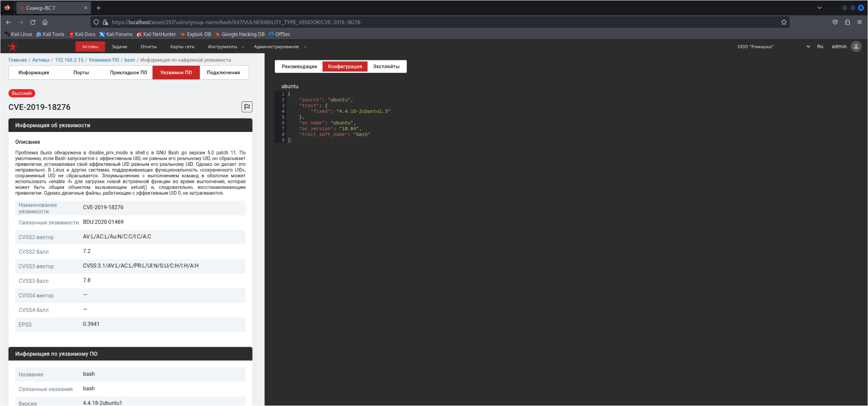Image resolution: width=868 pixels, height=406 pixels.
Task: Click the CVSS2 vector value AV:L/AC:L/Au:N/C:C/I:C/A:C
Action: (117, 237)
